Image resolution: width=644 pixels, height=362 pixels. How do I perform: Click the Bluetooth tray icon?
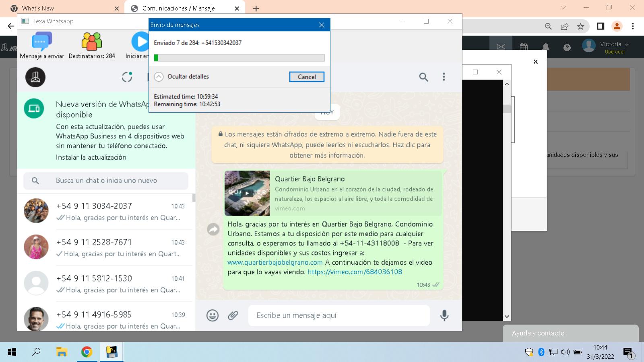click(541, 352)
